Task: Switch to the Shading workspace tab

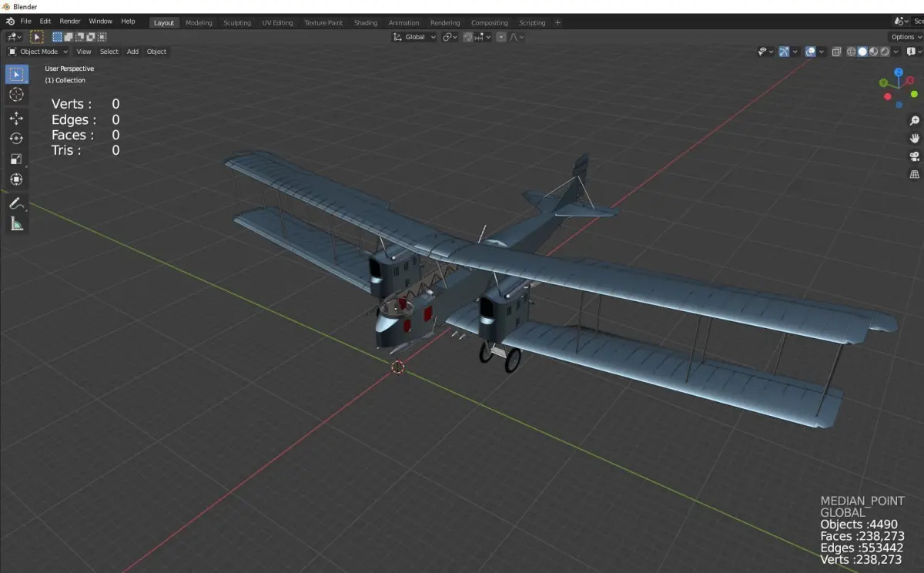Action: 366,22
